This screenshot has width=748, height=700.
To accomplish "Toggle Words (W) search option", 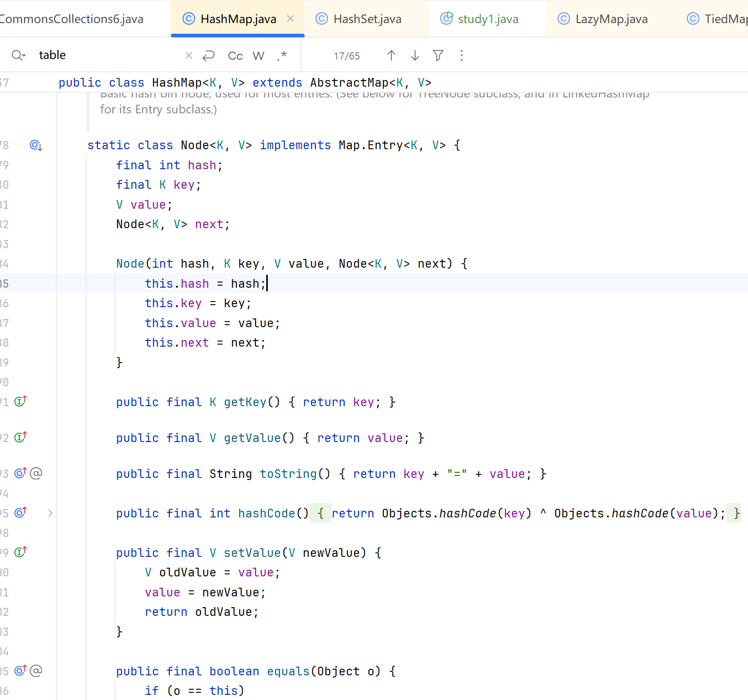I will point(259,55).
